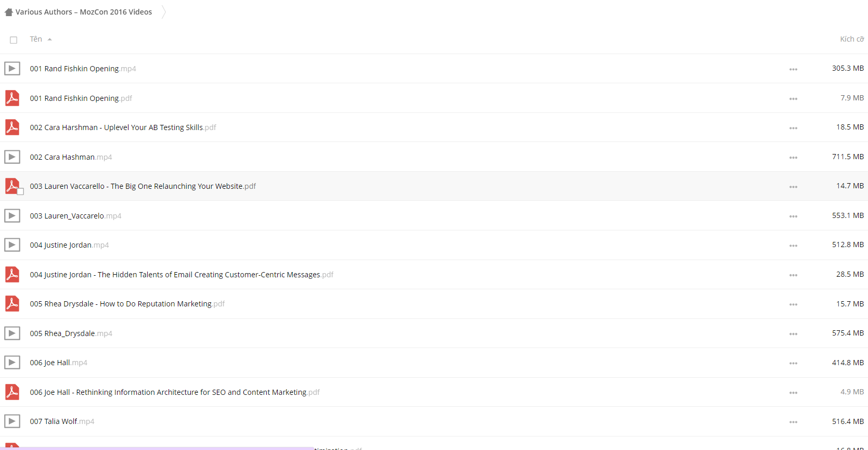
Task: Open 004 Justine Jordan Hidden Talents of Email PDF
Action: [x=182, y=275]
